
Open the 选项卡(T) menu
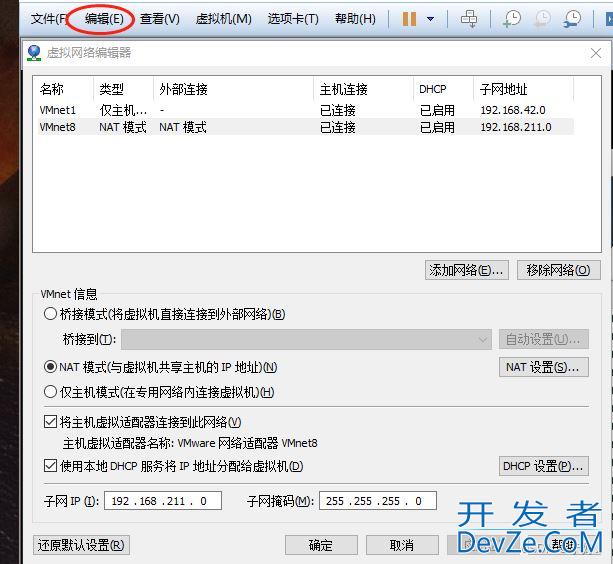(293, 18)
